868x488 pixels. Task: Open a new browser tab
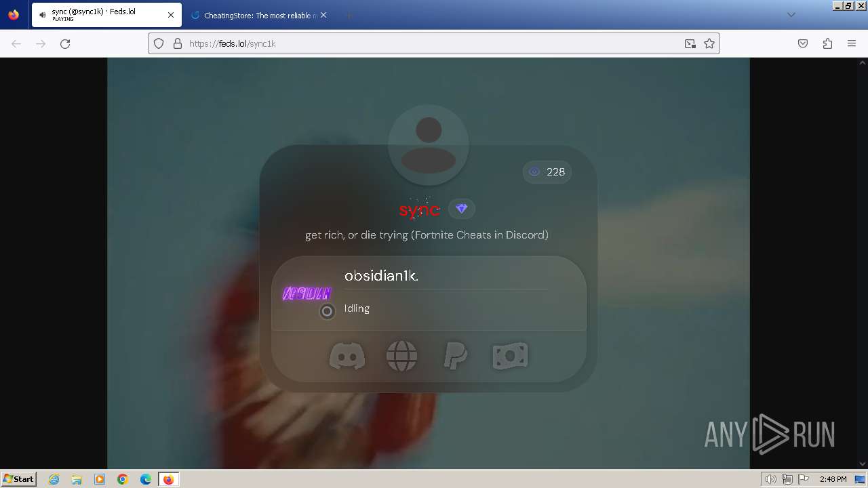pos(349,15)
